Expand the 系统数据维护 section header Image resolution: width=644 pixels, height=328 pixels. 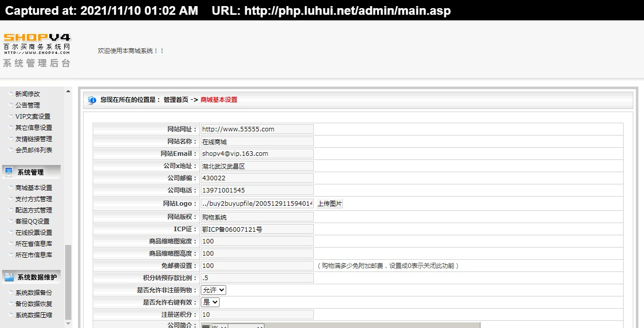pyautogui.click(x=32, y=277)
